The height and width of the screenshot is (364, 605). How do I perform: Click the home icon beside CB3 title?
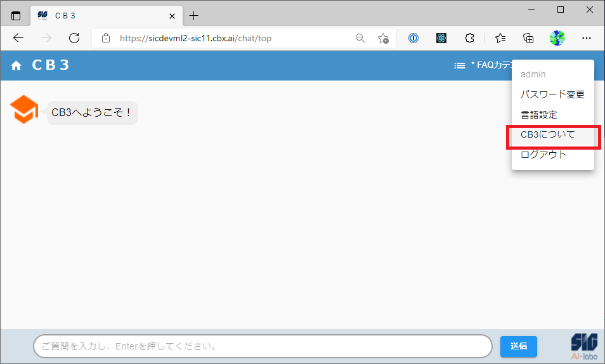[x=16, y=65]
